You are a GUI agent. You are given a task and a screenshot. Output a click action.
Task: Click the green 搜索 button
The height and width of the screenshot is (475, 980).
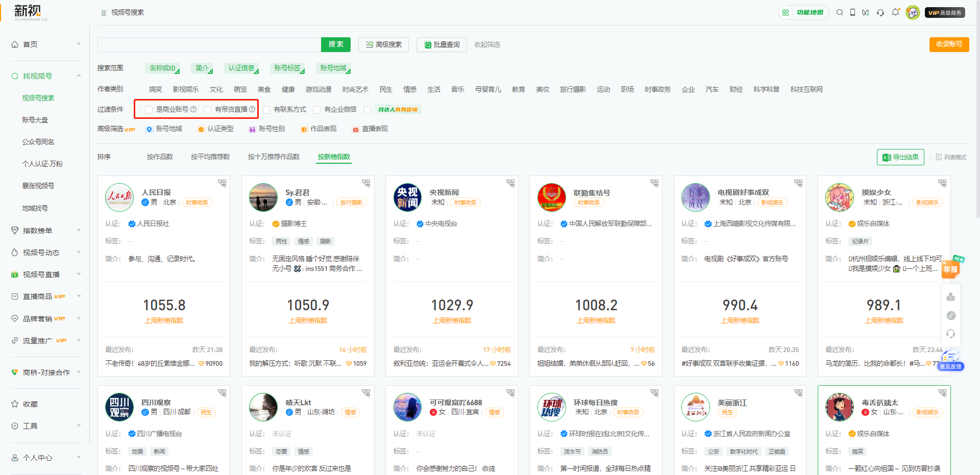336,44
